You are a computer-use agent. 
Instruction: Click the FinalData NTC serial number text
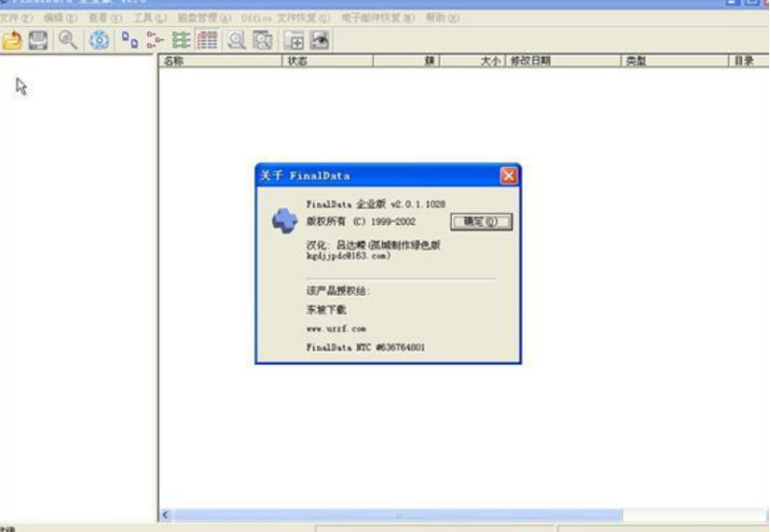tap(366, 347)
